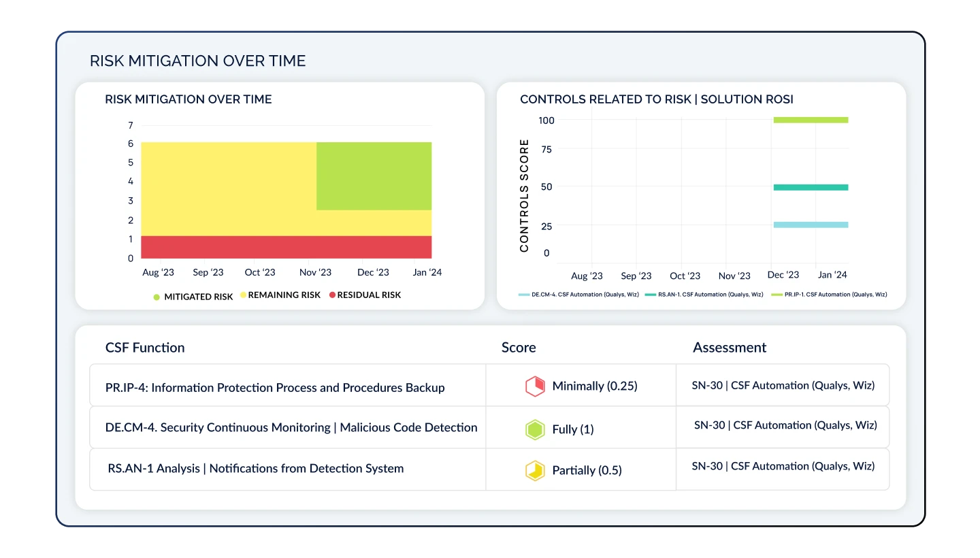980x558 pixels.
Task: Click the MITIGATED RISK legend label
Action: 199,297
